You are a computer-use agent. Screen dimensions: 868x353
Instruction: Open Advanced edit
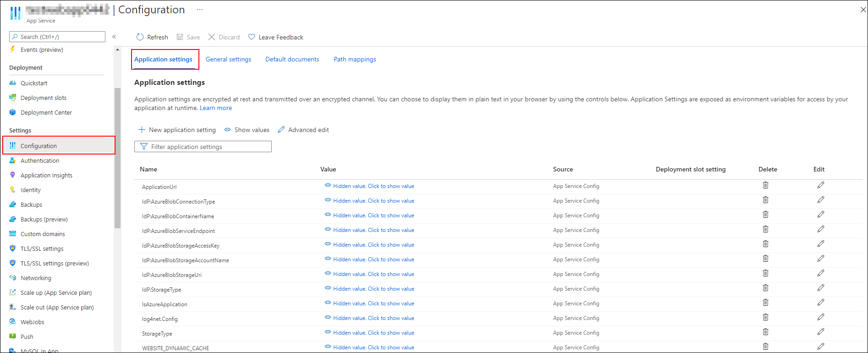click(x=303, y=130)
